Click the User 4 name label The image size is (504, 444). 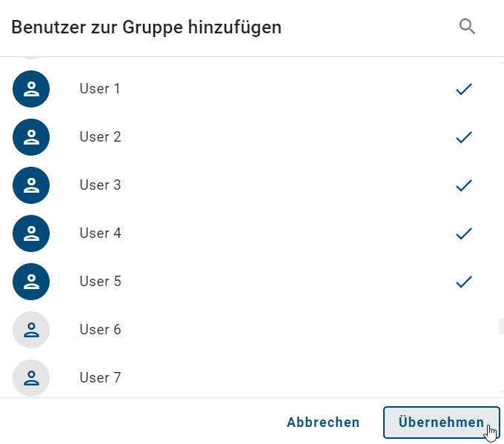tap(100, 233)
